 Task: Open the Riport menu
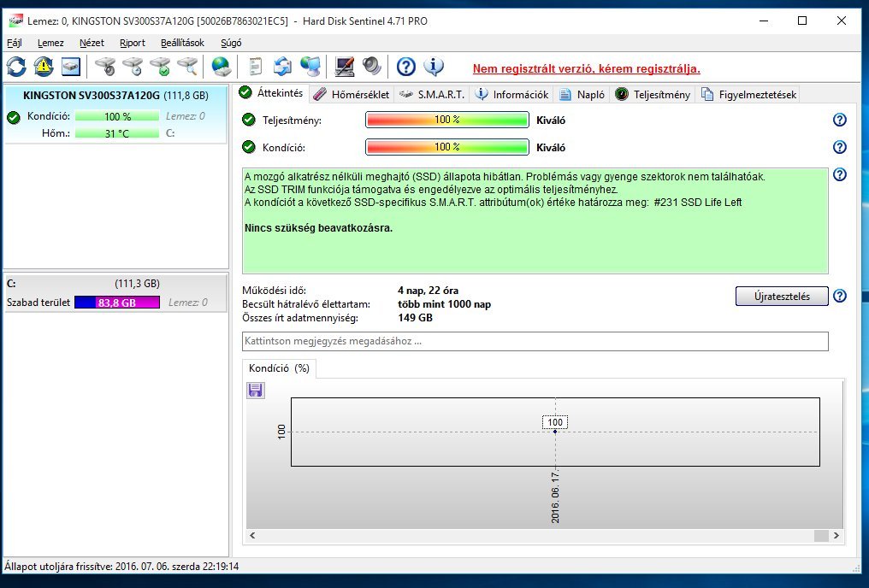[133, 43]
